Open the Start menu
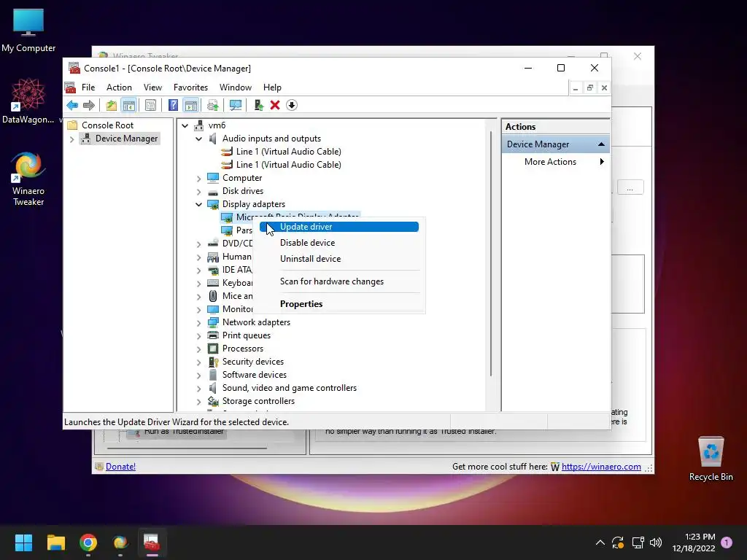747x560 pixels. (23, 542)
